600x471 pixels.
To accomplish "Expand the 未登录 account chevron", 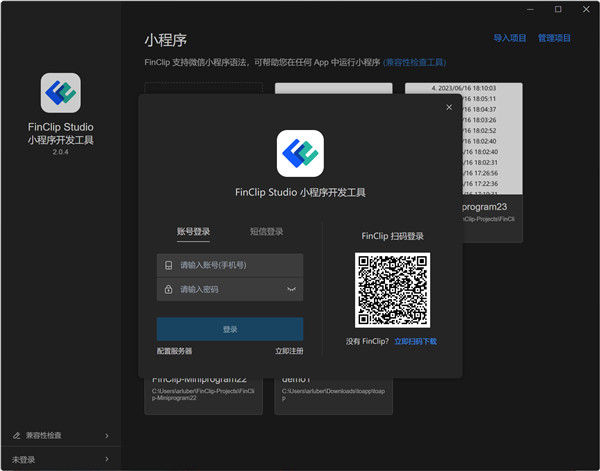I will 107,459.
